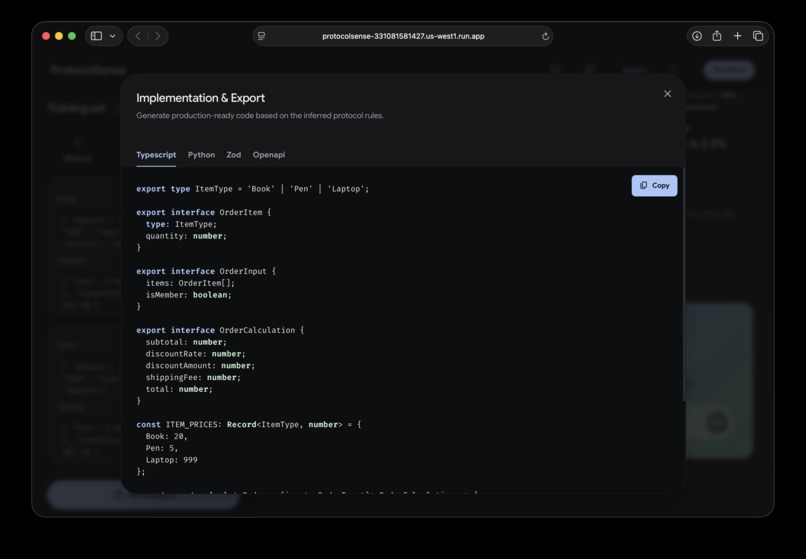The image size is (806, 559).
Task: Open the Safari downloads icon
Action: (x=697, y=36)
